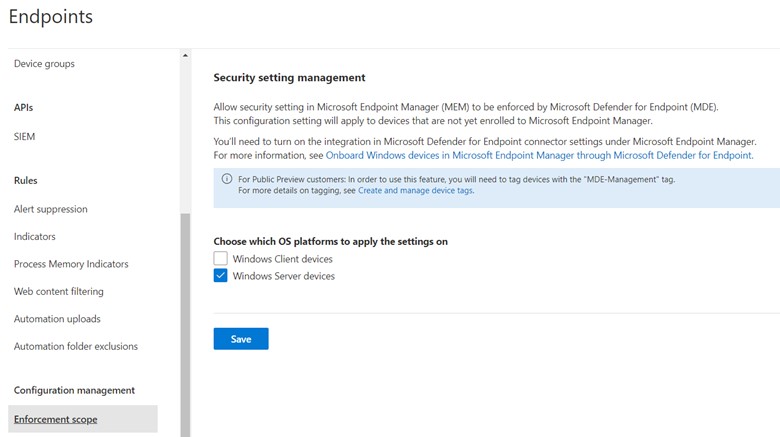The height and width of the screenshot is (437, 780).
Task: Open Process Memory Indicators
Action: click(x=71, y=264)
